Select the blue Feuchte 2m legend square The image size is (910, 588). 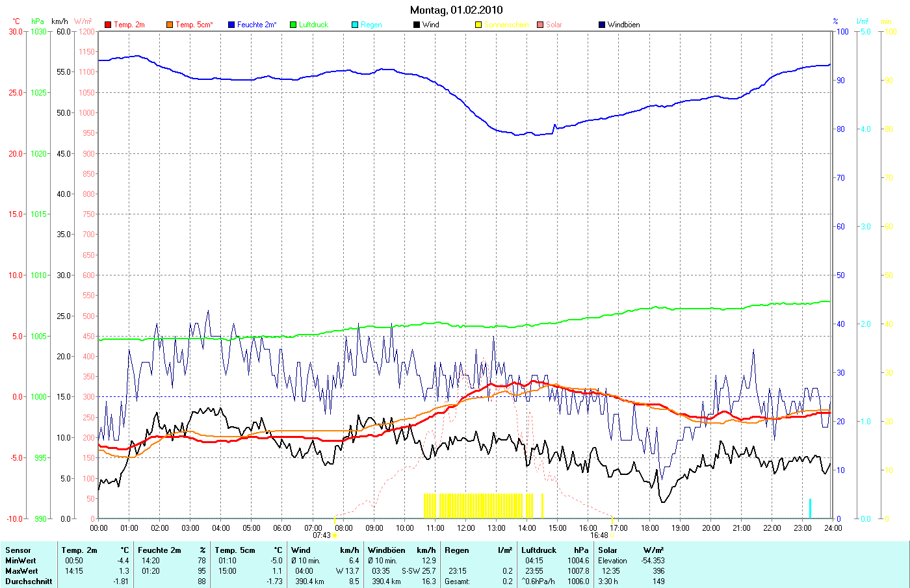(231, 25)
